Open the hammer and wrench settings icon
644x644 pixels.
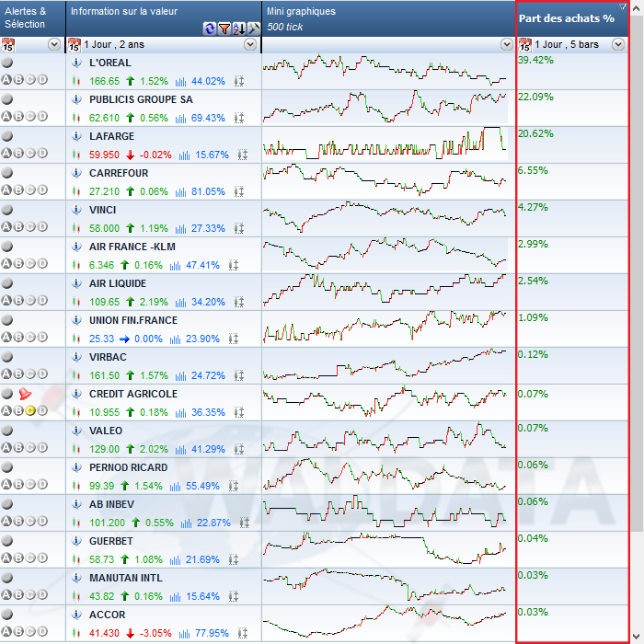click(x=254, y=29)
